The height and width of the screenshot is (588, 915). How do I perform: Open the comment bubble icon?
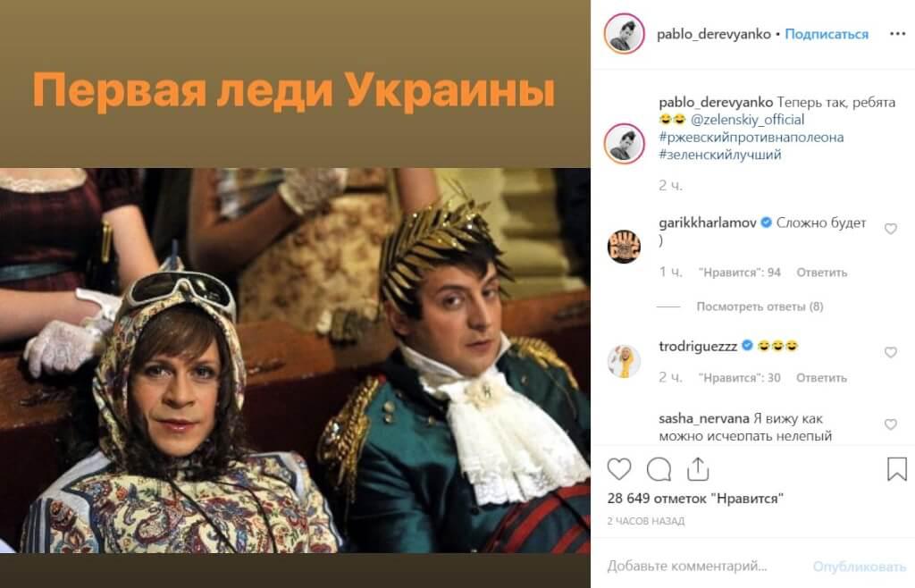coord(659,469)
